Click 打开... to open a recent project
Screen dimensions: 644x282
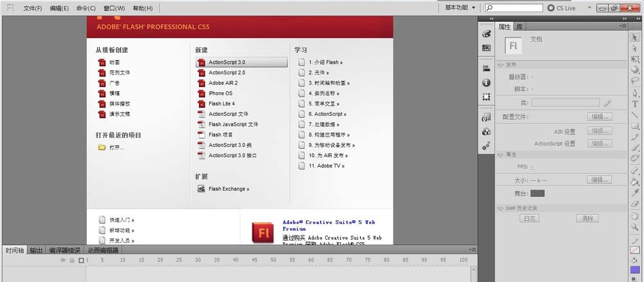(111, 147)
